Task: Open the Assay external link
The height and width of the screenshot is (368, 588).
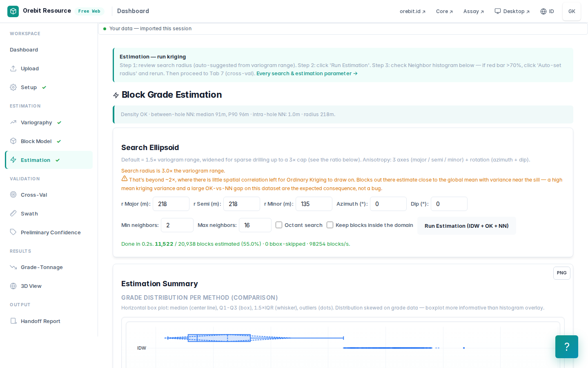Action: (x=473, y=11)
